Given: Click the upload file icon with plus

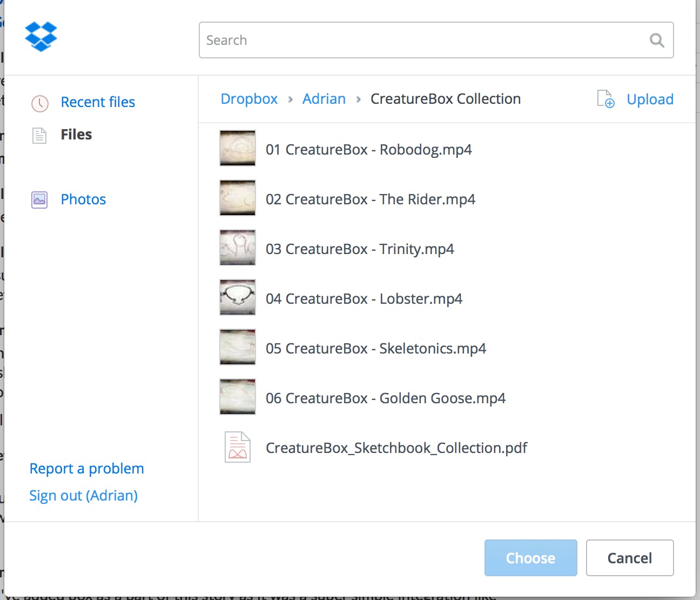Looking at the screenshot, I should click(x=605, y=99).
